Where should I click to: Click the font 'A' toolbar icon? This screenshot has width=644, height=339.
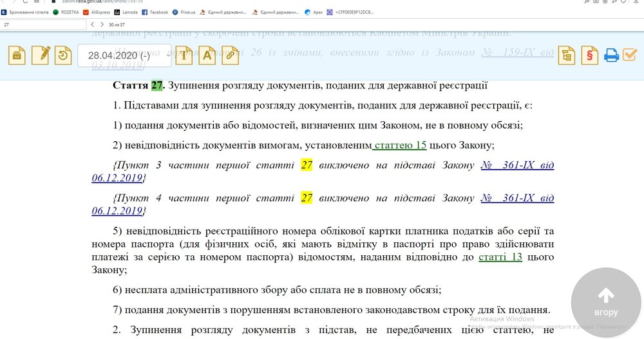click(x=207, y=55)
